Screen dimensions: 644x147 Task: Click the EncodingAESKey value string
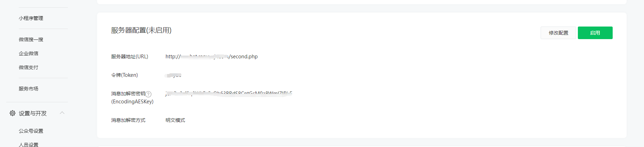229,94
